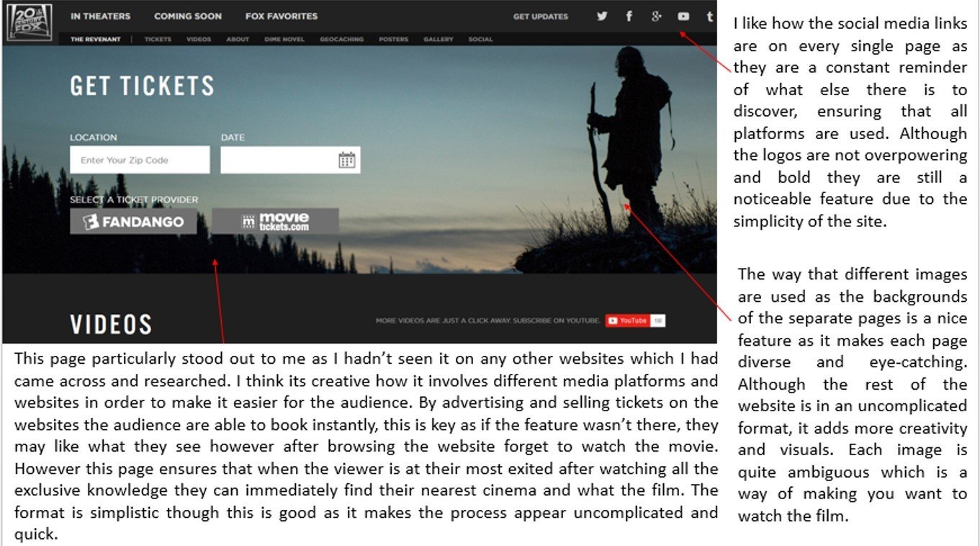The width and height of the screenshot is (980, 546).
Task: Go to In Theaters menu
Action: coord(101,16)
